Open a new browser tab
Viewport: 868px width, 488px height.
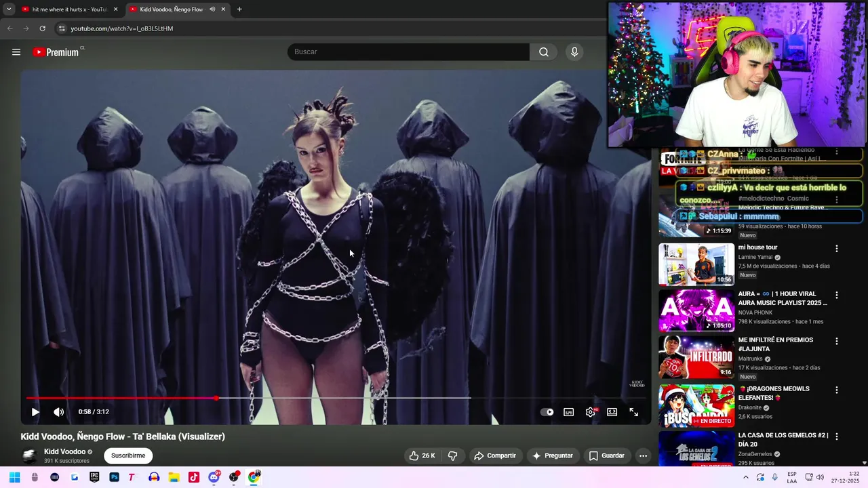coord(239,9)
